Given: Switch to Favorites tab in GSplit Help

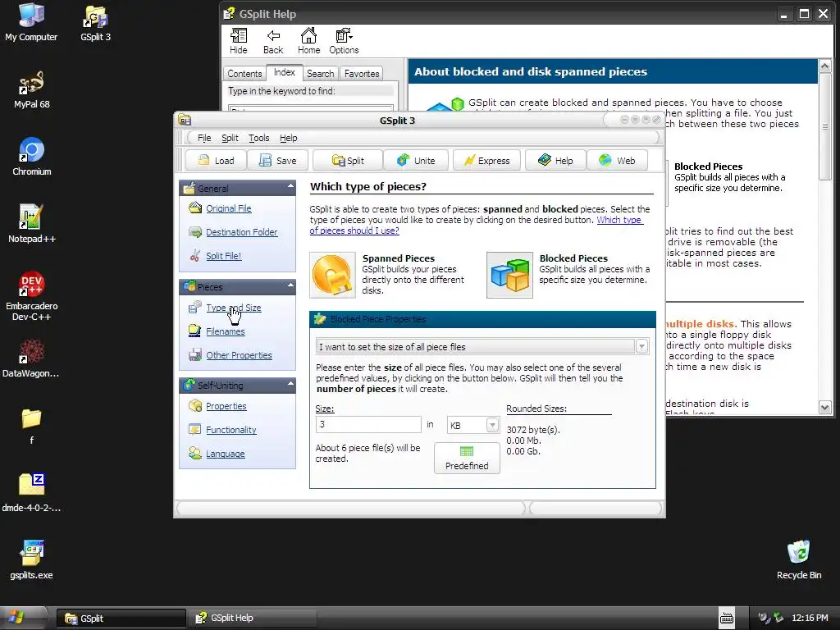Looking at the screenshot, I should click(x=362, y=73).
